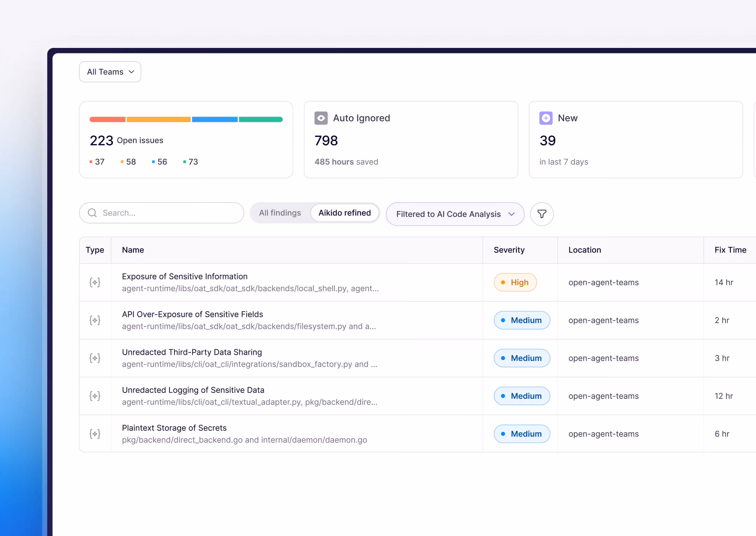This screenshot has width=756, height=536.
Task: Click the orange 58 count legend
Action: [128, 162]
